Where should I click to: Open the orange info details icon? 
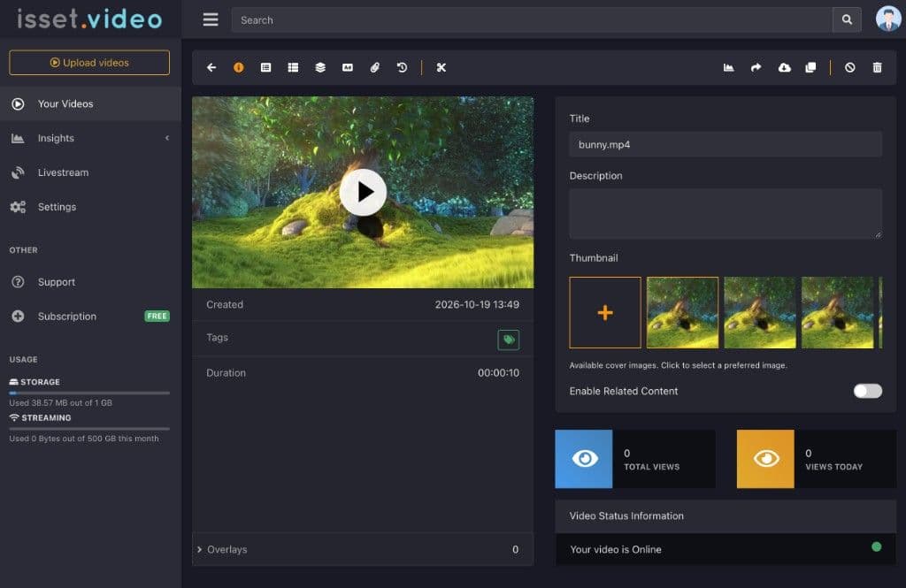tap(239, 67)
